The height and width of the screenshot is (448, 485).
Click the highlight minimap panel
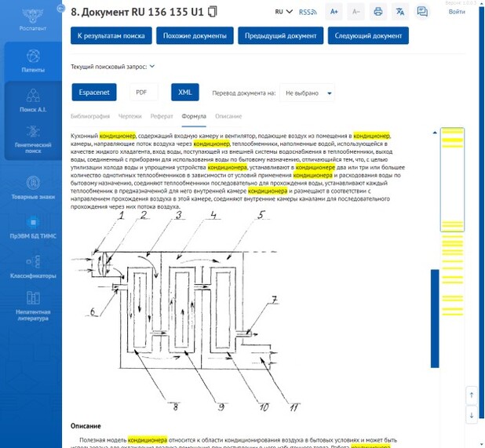[x=452, y=180]
